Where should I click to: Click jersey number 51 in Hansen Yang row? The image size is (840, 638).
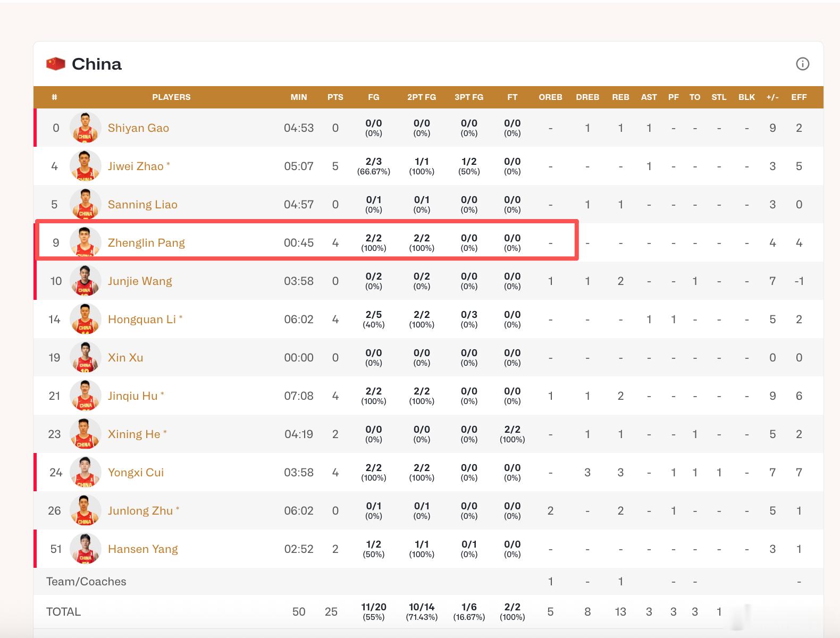[x=56, y=549]
